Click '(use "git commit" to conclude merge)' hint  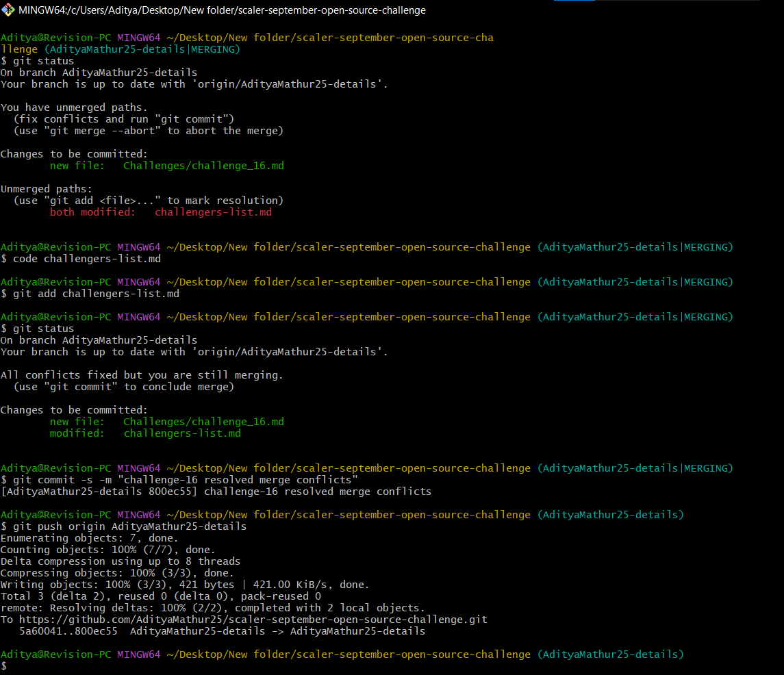point(124,387)
